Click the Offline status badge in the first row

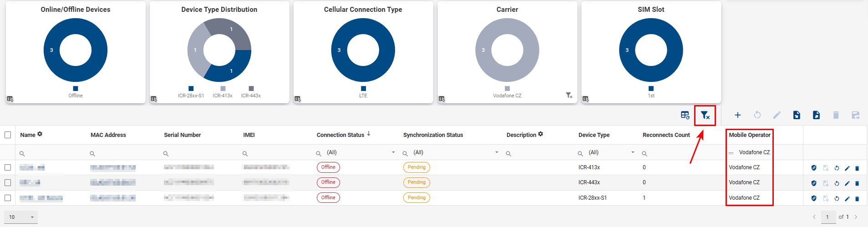pyautogui.click(x=328, y=167)
